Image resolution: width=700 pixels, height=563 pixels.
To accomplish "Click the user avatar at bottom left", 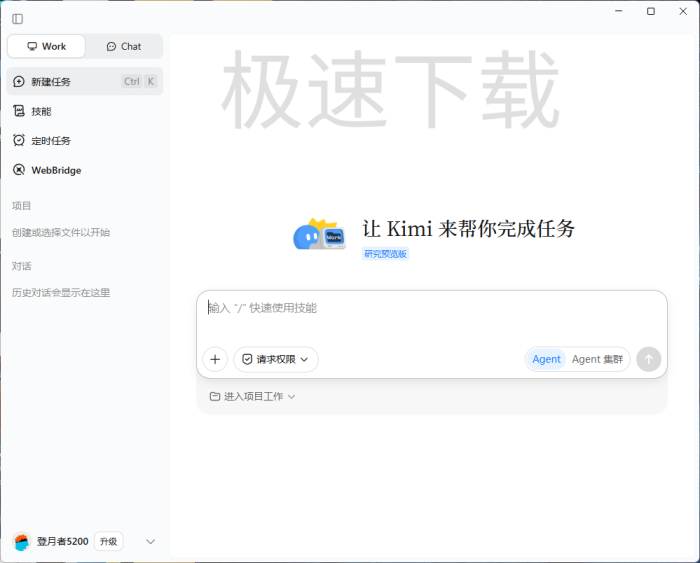I will (21, 542).
